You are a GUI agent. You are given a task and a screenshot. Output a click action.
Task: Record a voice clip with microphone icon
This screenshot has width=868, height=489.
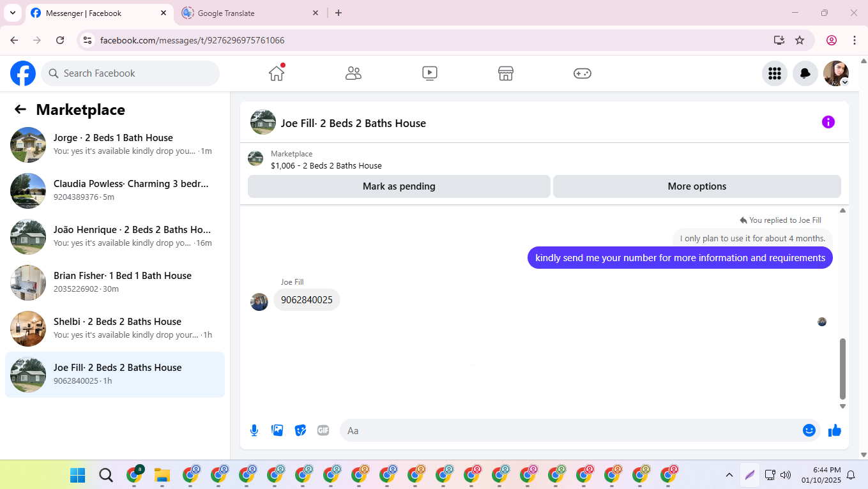tap(254, 430)
